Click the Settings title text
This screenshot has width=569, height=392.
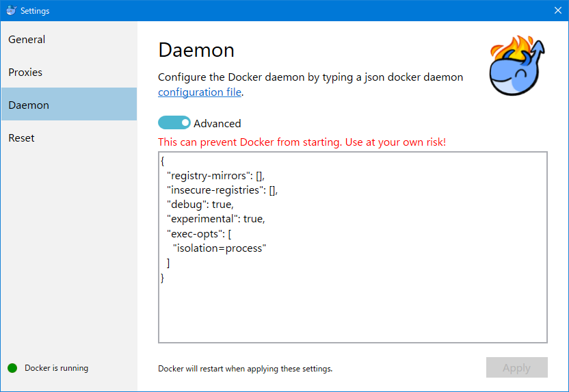[35, 11]
